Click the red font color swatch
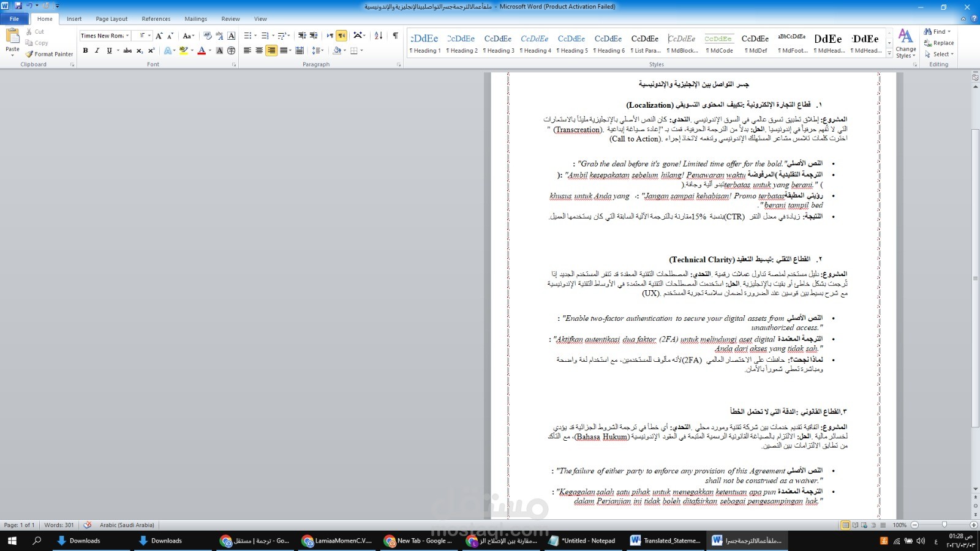Screen dimensions: 980x551 (x=202, y=51)
